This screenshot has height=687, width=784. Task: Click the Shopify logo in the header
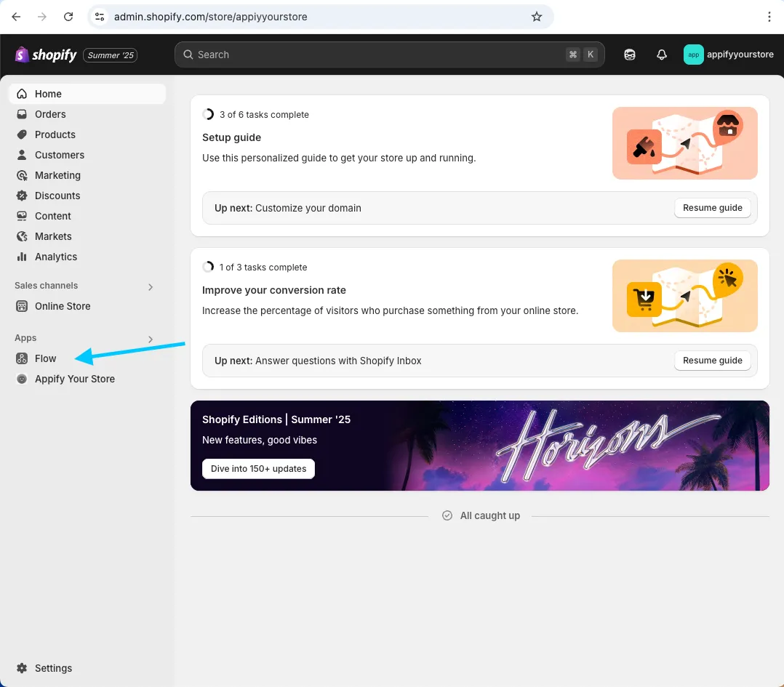tap(46, 55)
